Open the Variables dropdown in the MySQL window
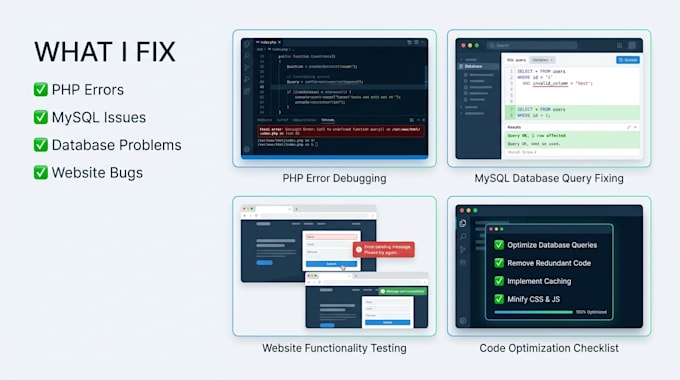This screenshot has height=380, width=680. tap(543, 60)
